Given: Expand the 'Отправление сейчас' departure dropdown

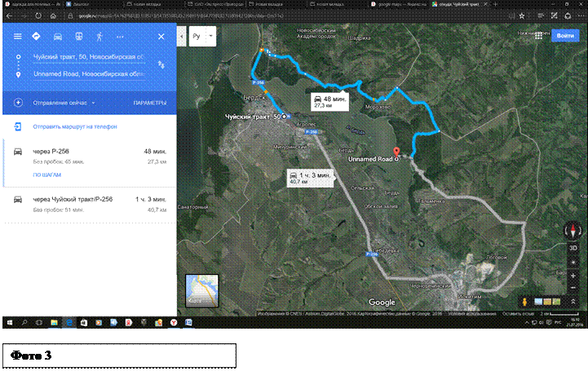Looking at the screenshot, I should pyautogui.click(x=65, y=103).
